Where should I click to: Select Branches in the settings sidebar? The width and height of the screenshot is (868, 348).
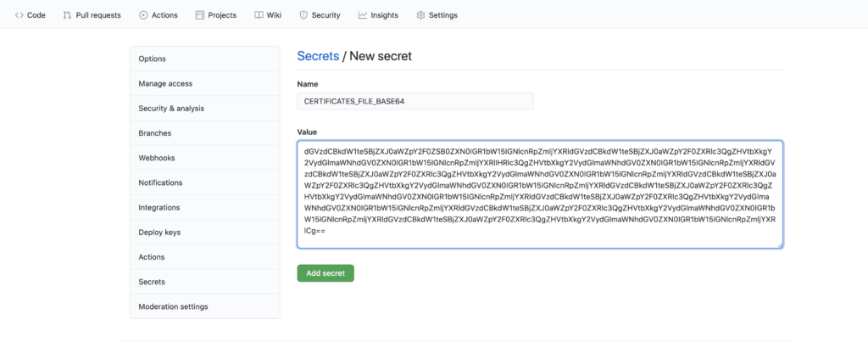click(x=205, y=133)
